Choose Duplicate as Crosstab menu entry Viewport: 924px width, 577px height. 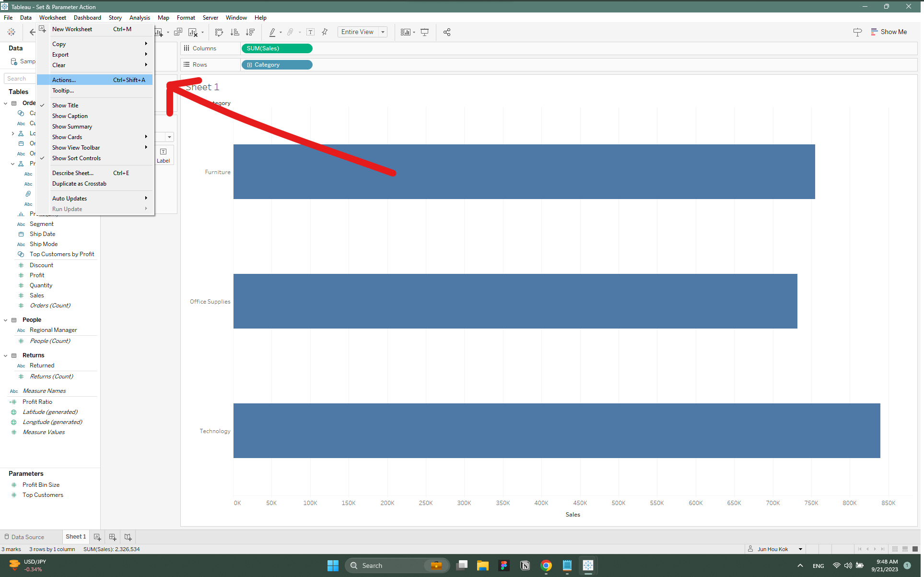[x=95, y=184]
